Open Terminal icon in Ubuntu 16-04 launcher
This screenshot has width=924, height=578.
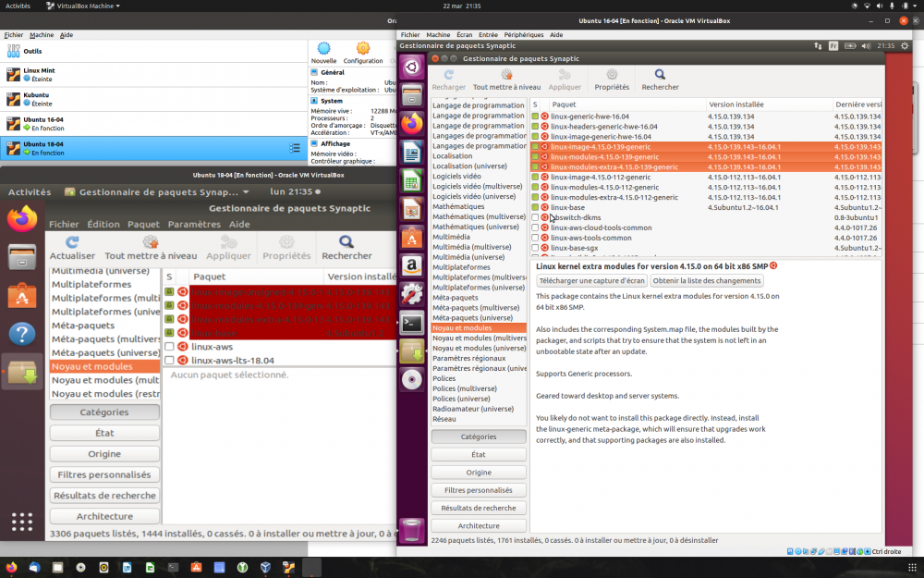413,324
